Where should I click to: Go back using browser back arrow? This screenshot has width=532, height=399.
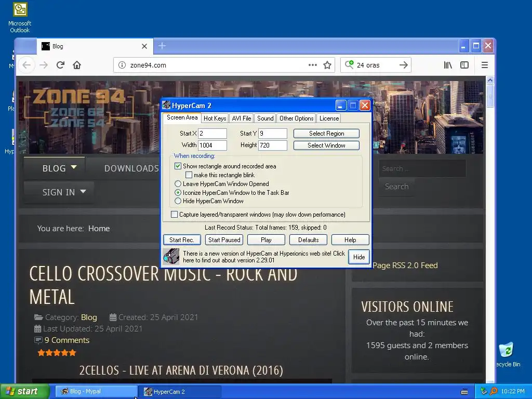[26, 65]
